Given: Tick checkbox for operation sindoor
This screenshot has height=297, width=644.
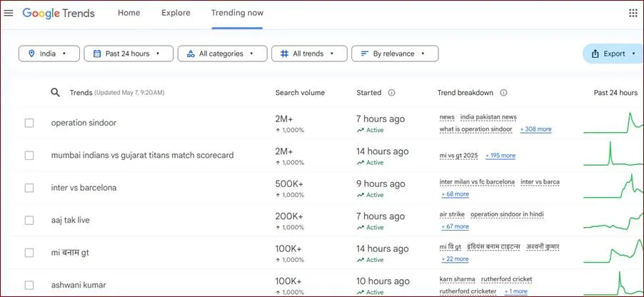Looking at the screenshot, I should tap(29, 123).
